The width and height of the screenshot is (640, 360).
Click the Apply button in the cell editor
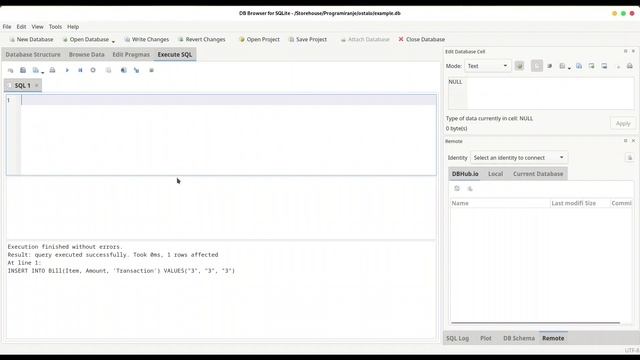point(623,123)
